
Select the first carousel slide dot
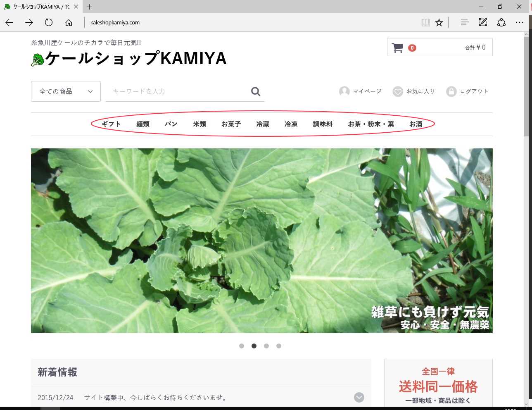point(242,346)
